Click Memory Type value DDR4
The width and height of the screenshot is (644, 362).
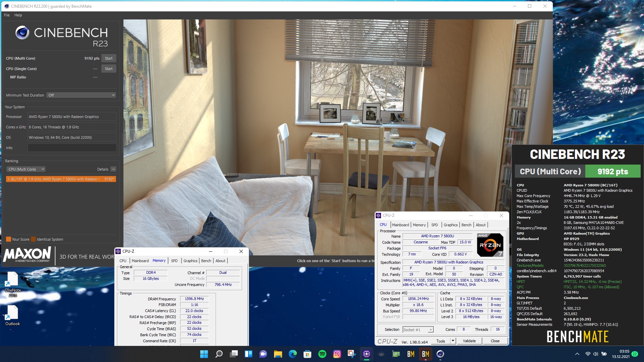coord(151,273)
